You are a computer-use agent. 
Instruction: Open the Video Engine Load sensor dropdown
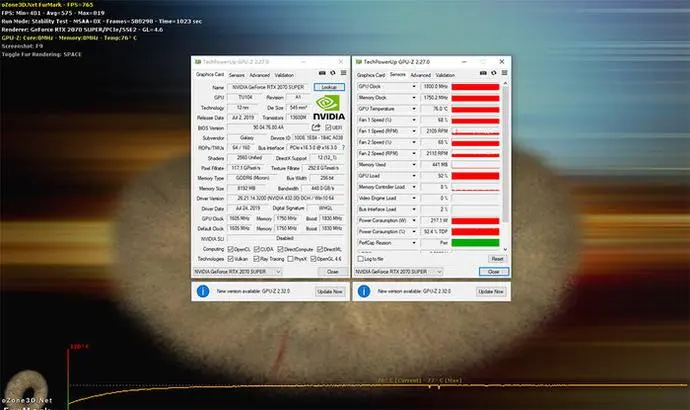414,198
